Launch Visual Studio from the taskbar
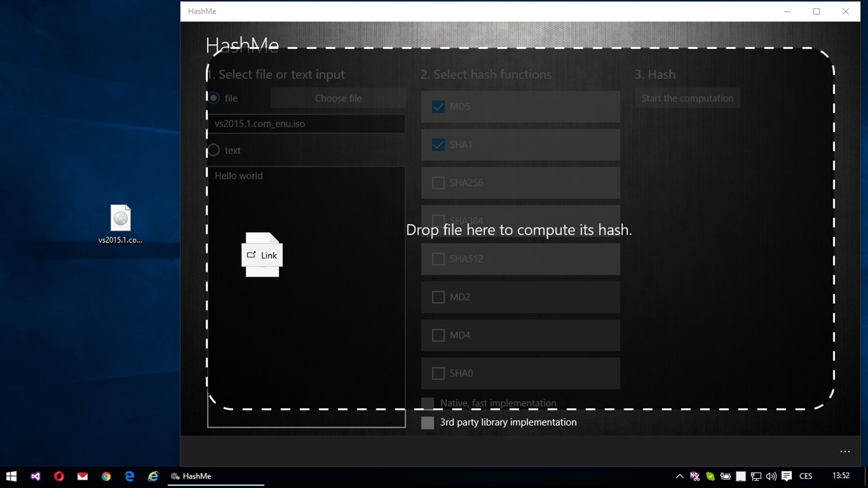Image resolution: width=868 pixels, height=488 pixels. tap(35, 476)
